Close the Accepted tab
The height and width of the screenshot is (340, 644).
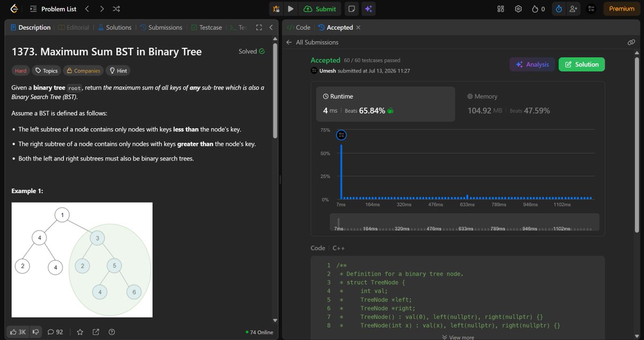358,27
